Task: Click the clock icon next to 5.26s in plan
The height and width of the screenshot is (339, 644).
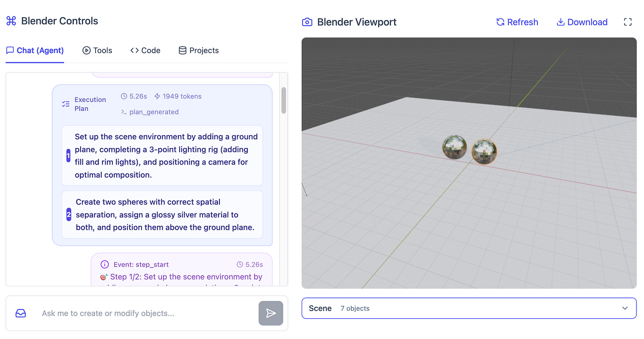Action: coord(124,96)
